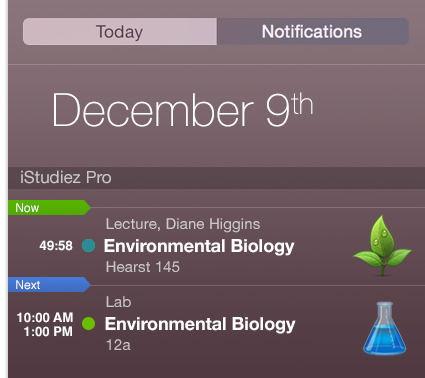Click the 10:00 AM start time
Viewport: 425px width, 378px height.
click(x=45, y=317)
